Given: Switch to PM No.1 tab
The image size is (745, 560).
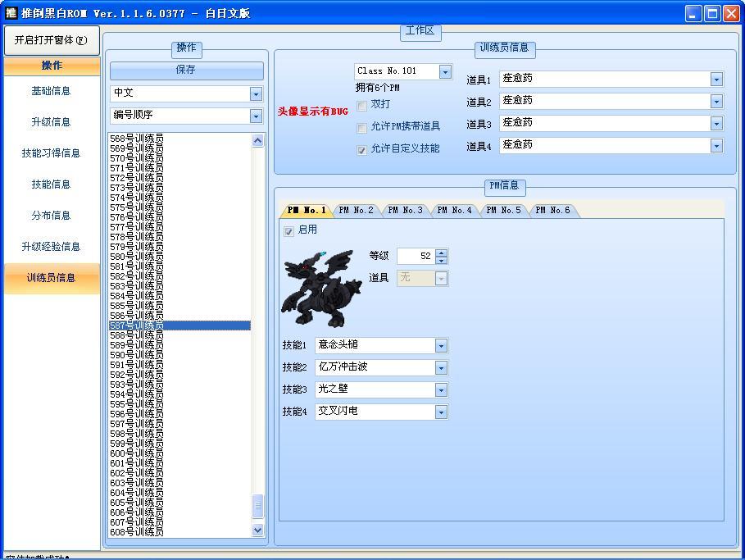Looking at the screenshot, I should [307, 210].
